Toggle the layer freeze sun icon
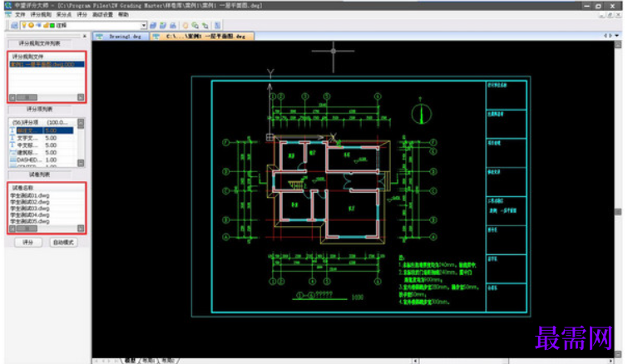 (x=31, y=25)
